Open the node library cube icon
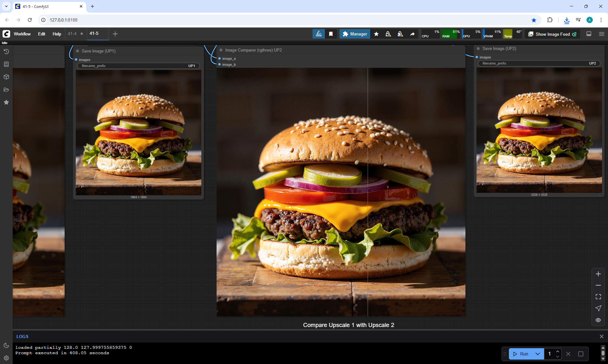608x364 pixels. 6,77
